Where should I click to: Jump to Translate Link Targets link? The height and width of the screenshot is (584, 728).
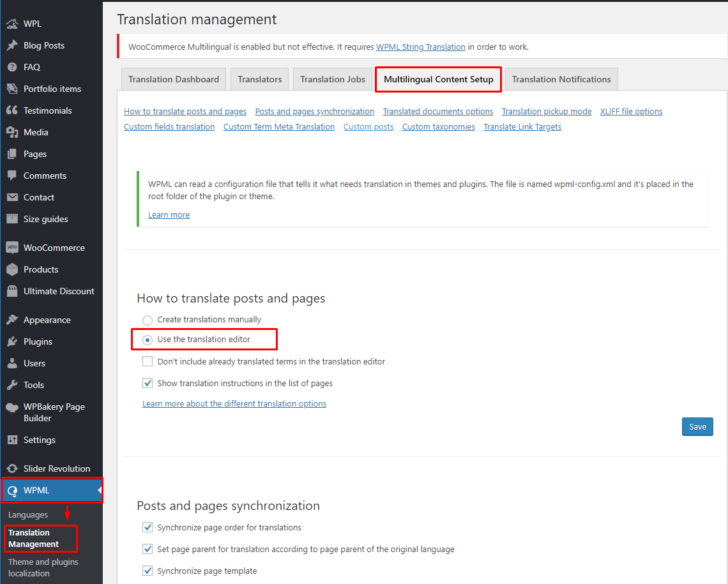pos(522,126)
